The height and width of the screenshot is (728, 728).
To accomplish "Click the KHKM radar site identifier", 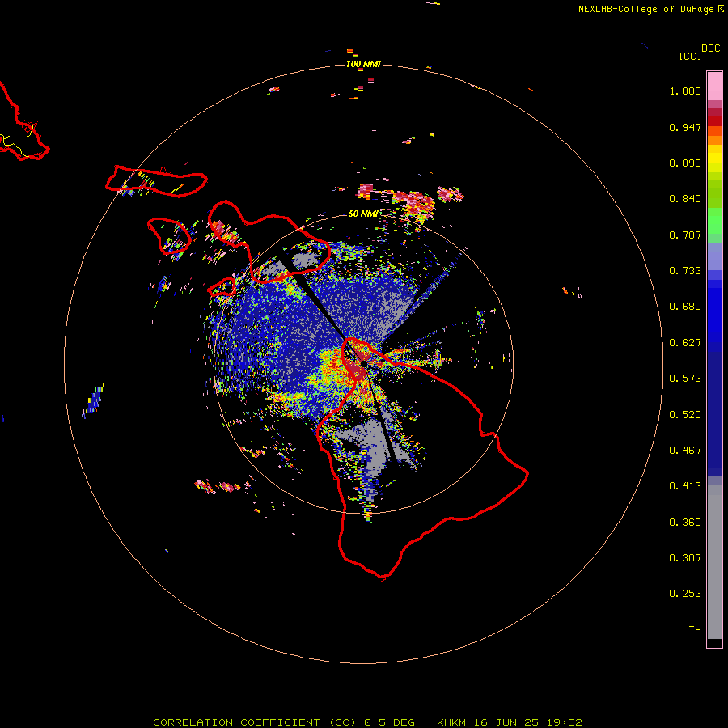I will [451, 722].
